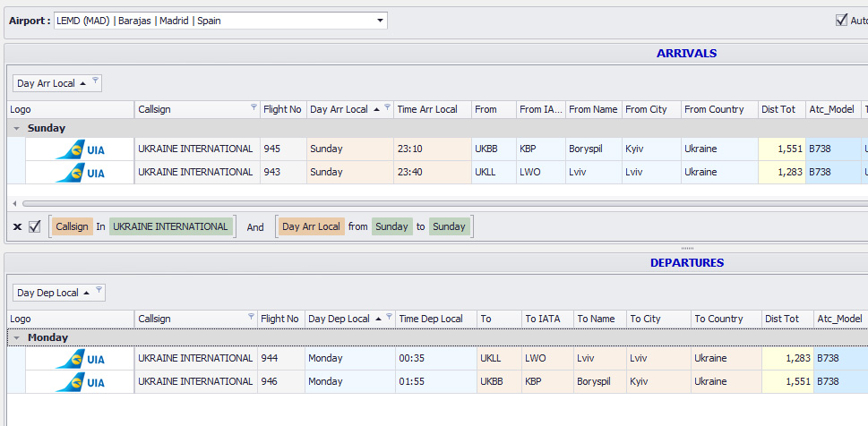Click the 1,551 distance cell in Departures
868x426 pixels.
click(787, 382)
